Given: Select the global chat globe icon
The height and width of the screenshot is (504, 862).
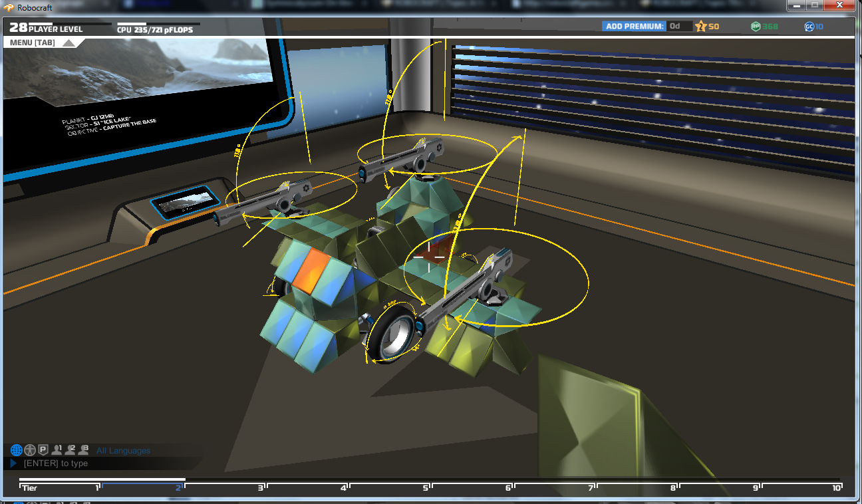Looking at the screenshot, I should click(x=17, y=450).
